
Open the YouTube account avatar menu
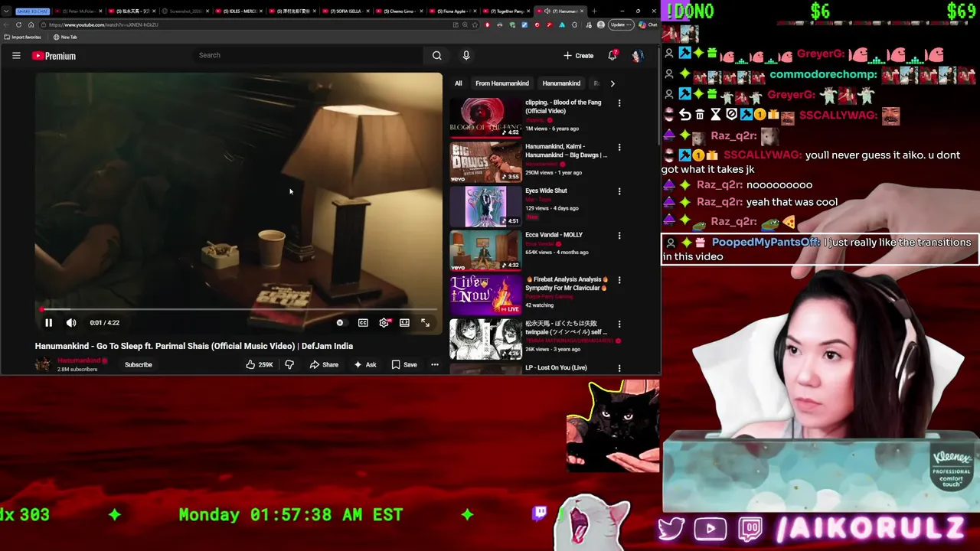point(637,55)
